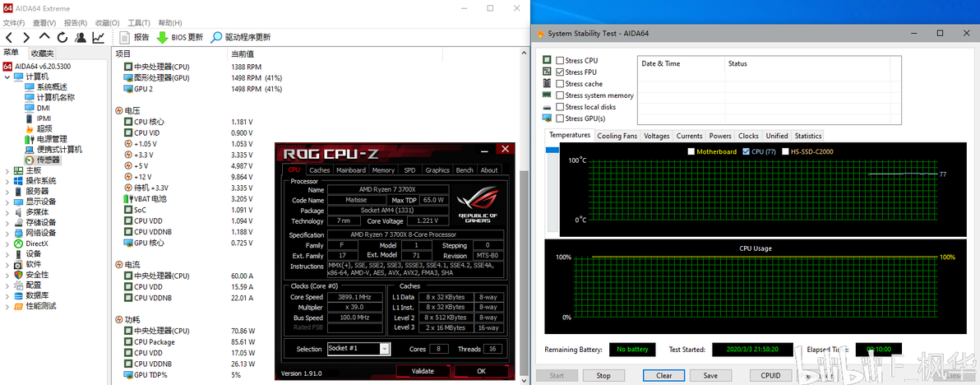Expand the 主板 tree node
Image resolution: width=980 pixels, height=385 pixels.
[7, 170]
